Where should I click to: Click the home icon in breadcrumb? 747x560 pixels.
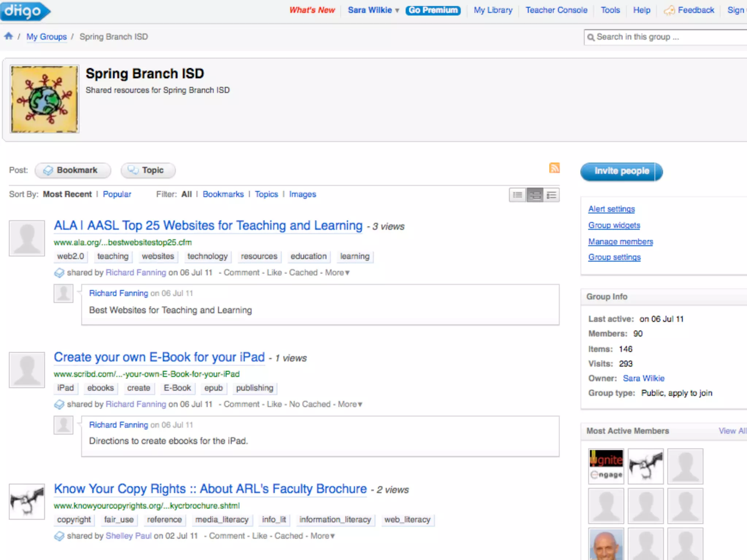(8, 36)
